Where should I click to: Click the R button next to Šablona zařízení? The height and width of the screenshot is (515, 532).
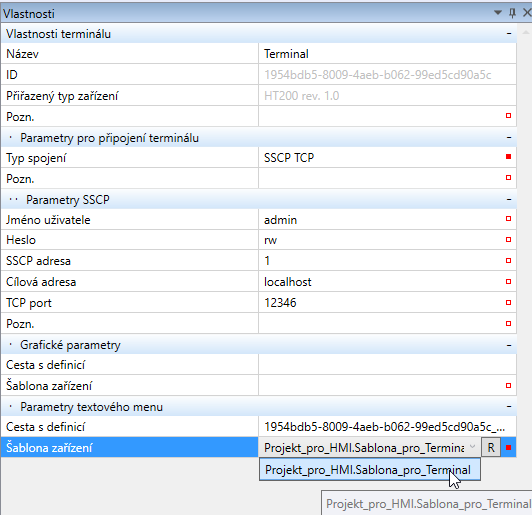click(x=491, y=447)
